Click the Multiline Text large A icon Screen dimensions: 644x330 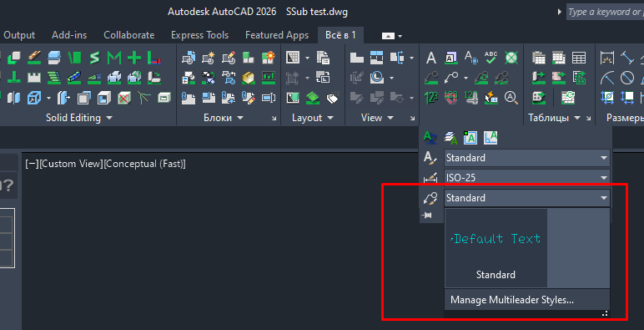pos(430,58)
